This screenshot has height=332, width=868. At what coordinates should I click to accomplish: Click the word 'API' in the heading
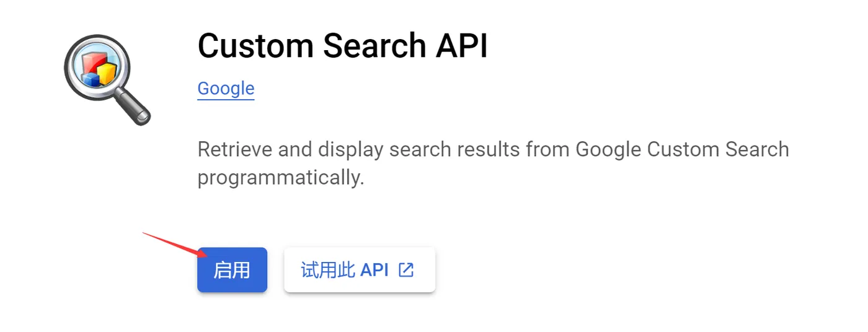coord(462,46)
